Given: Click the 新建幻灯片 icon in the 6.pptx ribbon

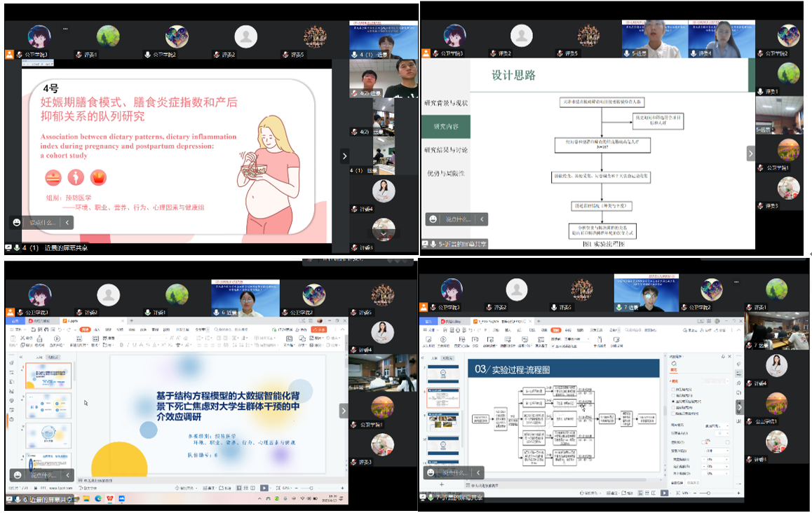Looking at the screenshot, I should [x=79, y=340].
